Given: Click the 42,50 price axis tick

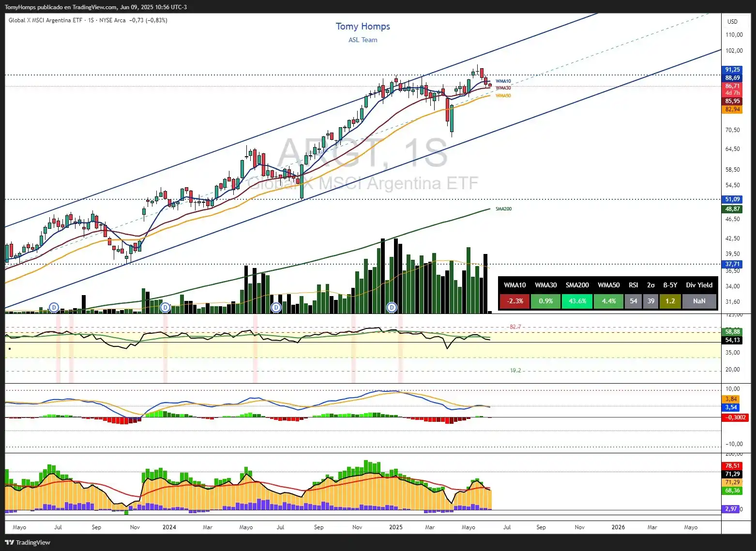Looking at the screenshot, I should (733, 238).
